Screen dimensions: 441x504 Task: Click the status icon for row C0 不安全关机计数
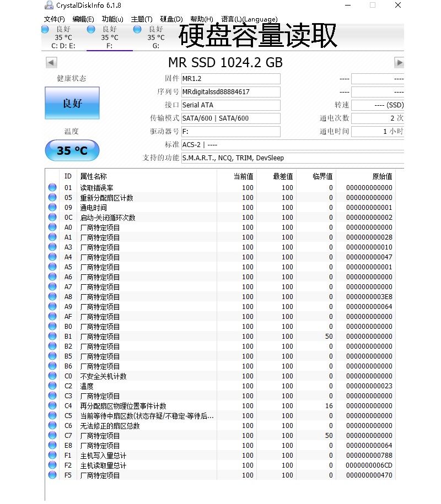pos(52,376)
